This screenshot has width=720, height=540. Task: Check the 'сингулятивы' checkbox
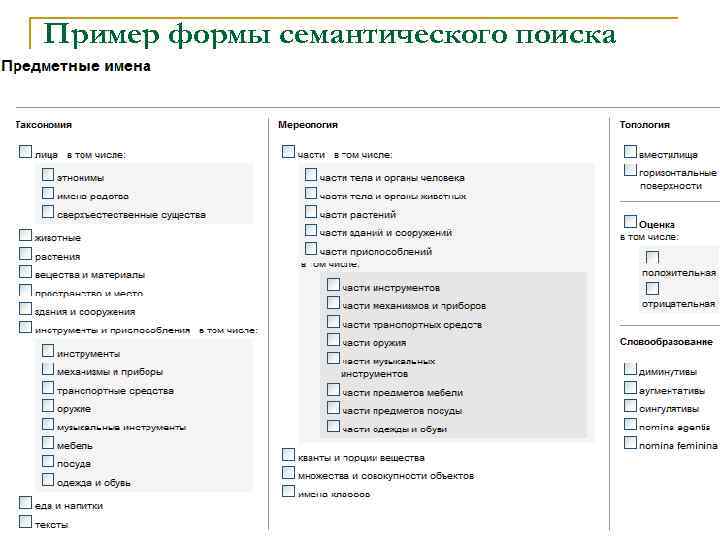630,406
